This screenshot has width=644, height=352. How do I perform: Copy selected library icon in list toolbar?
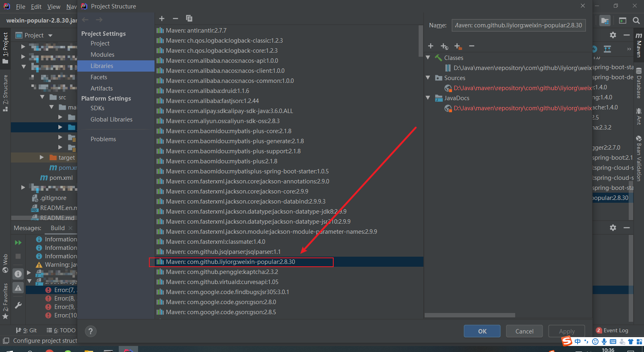point(189,19)
